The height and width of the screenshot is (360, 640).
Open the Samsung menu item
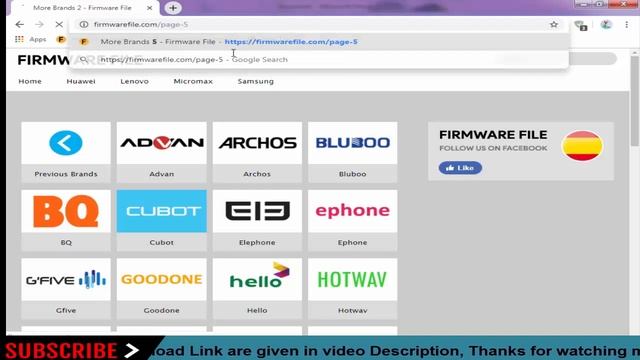coord(256,81)
